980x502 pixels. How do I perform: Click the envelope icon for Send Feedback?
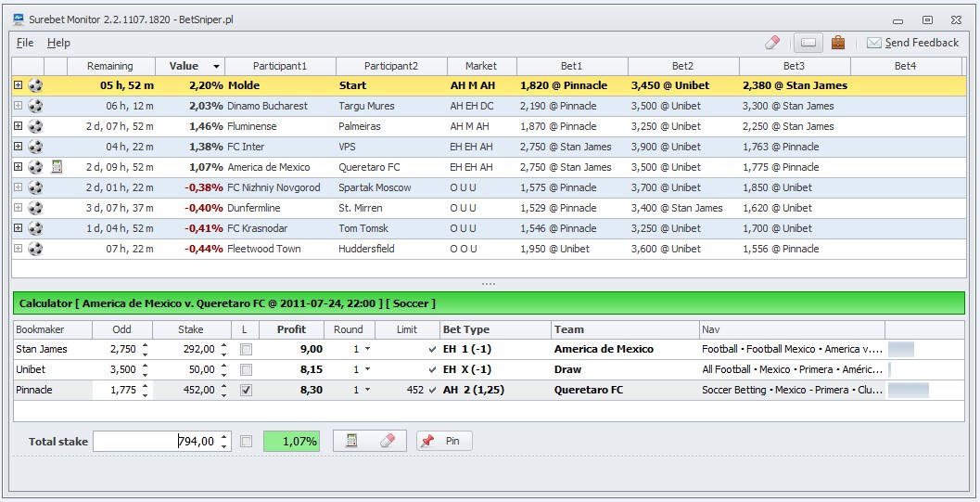coord(873,43)
